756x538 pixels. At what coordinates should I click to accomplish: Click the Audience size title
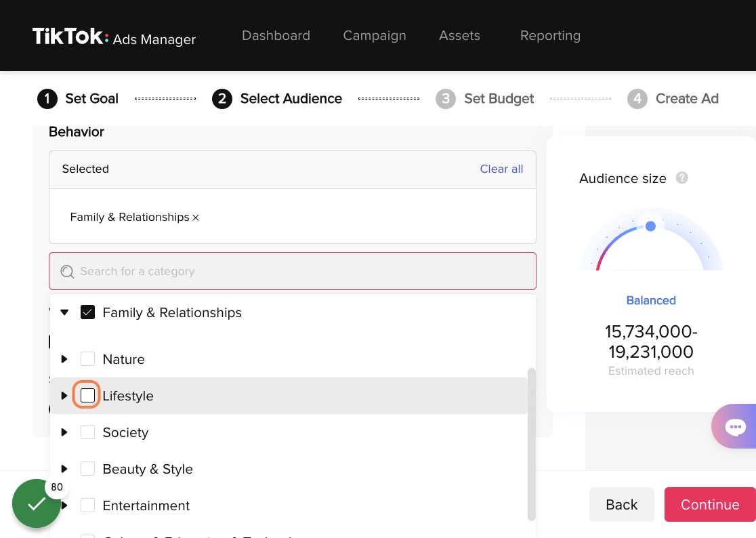[623, 178]
